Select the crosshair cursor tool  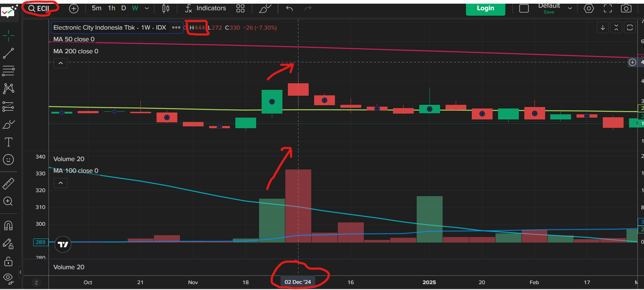(x=8, y=35)
